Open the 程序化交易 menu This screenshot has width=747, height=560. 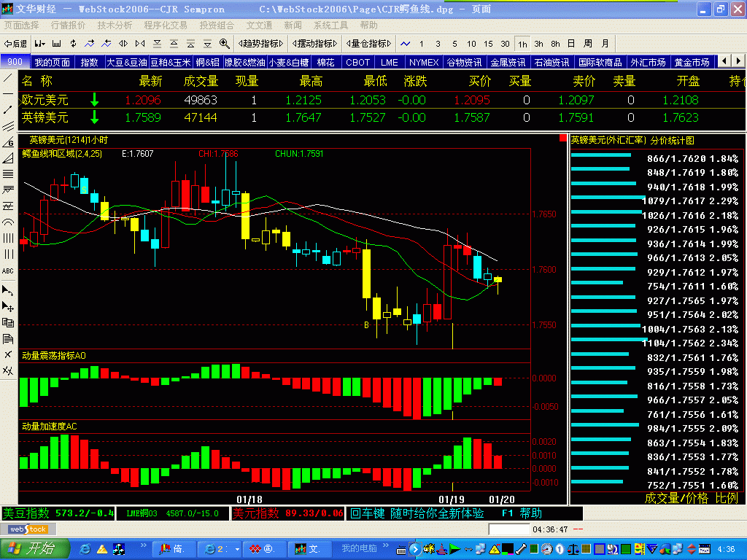[x=166, y=26]
